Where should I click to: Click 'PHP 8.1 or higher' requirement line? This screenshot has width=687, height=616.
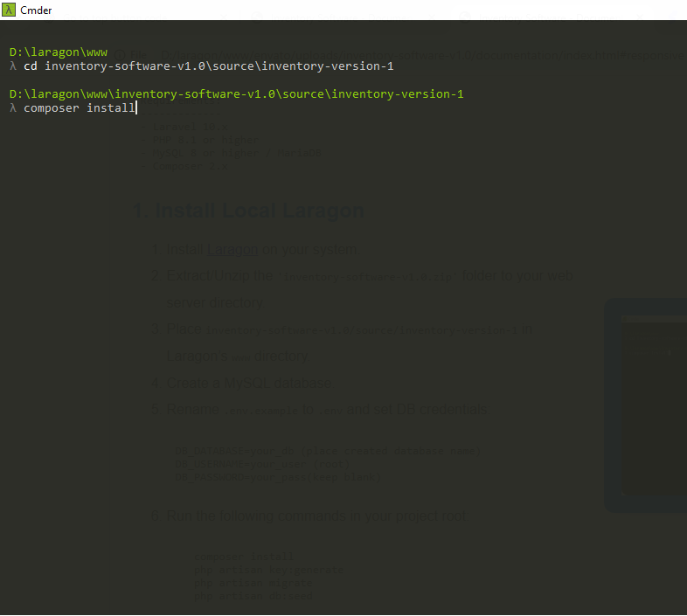(x=206, y=140)
